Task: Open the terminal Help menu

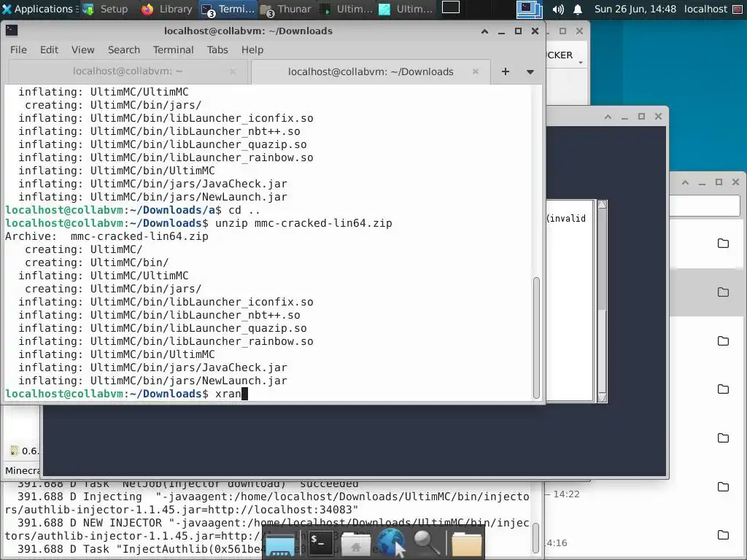Action: (252, 50)
